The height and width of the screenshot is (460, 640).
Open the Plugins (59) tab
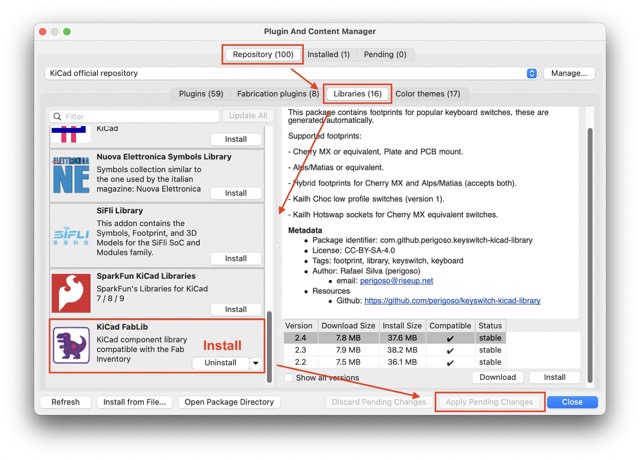(201, 94)
